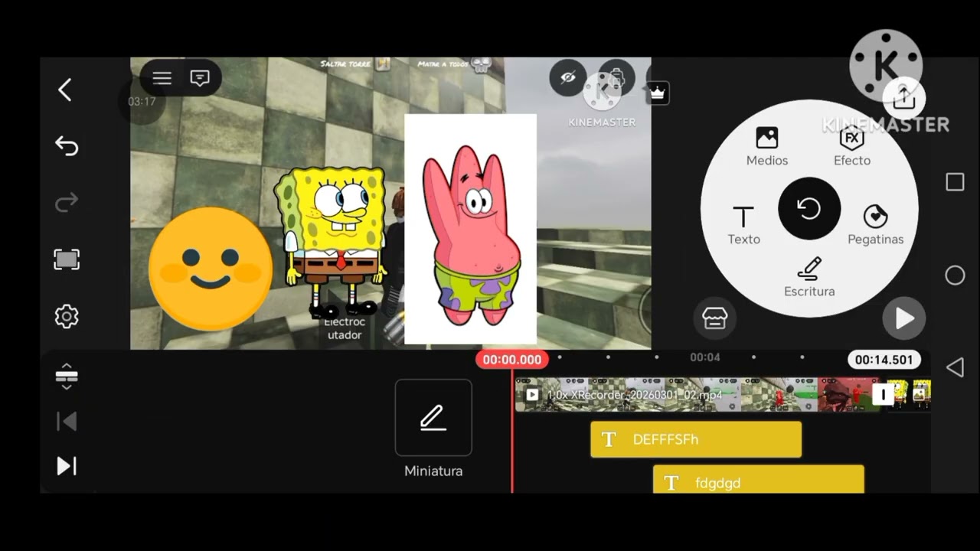Tap the white trim handle on video clip
980x551 pixels.
(884, 394)
